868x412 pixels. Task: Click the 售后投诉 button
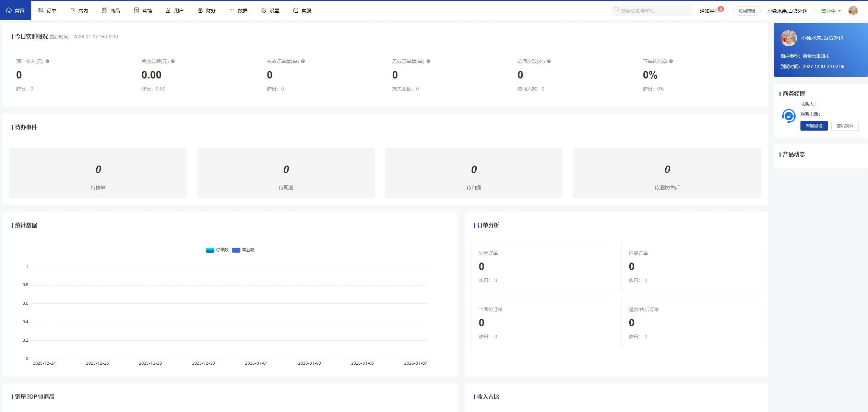(x=845, y=126)
